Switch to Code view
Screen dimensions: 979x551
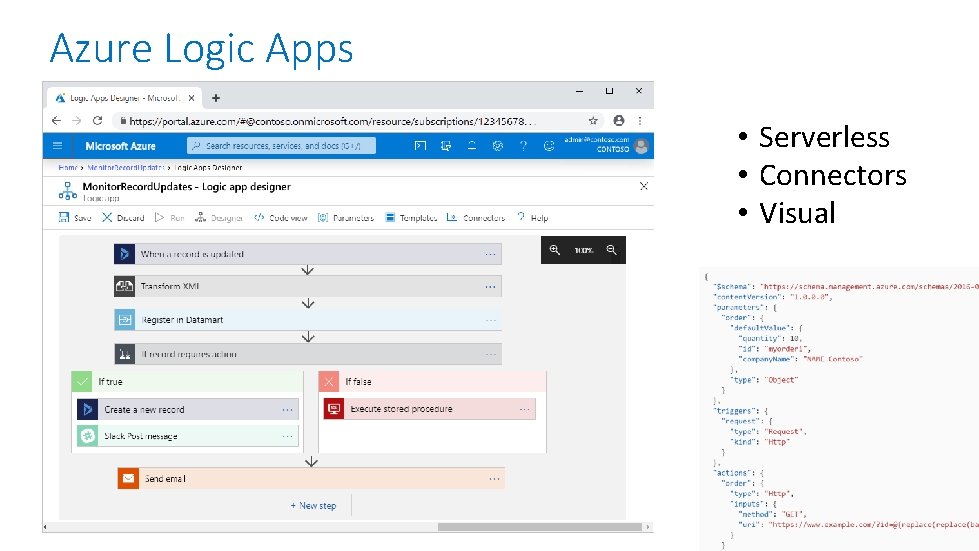[x=280, y=217]
